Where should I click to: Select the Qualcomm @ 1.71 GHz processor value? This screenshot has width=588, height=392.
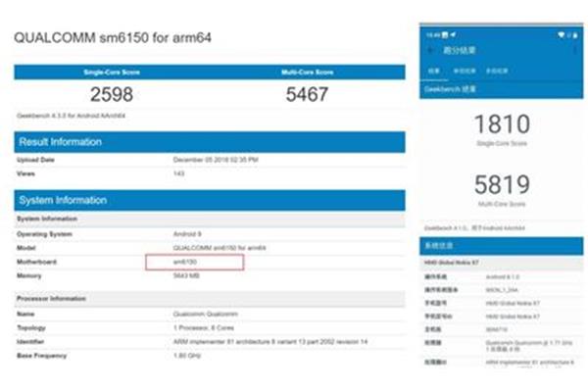click(529, 346)
